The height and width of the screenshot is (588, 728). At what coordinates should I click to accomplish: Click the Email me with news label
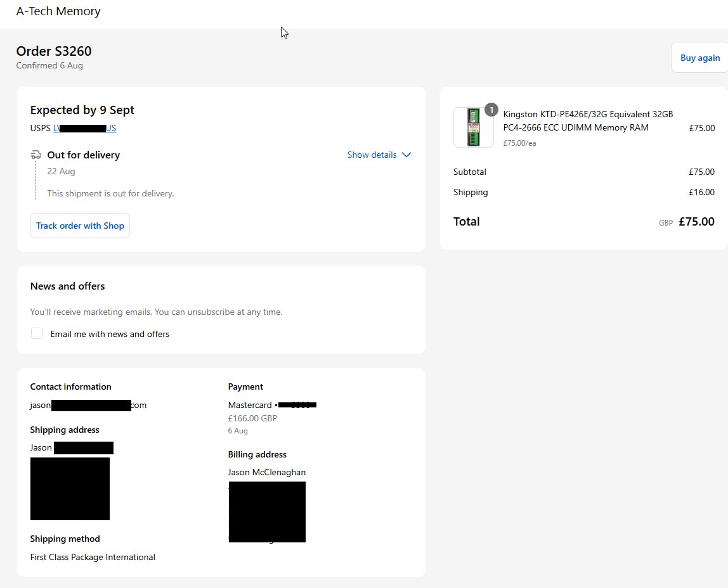[110, 335]
